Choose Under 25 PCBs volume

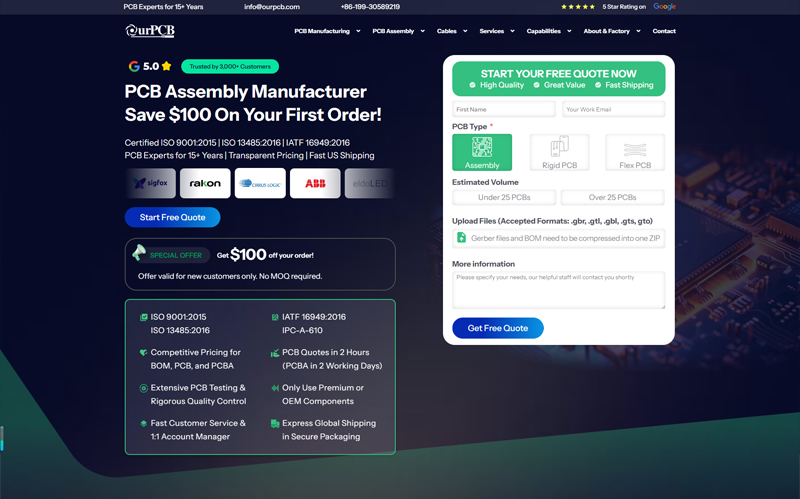click(504, 197)
